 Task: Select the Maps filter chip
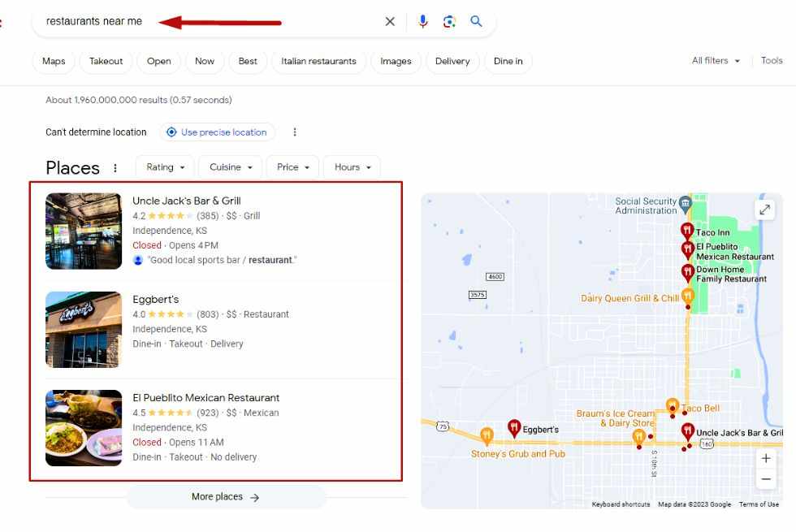54,61
